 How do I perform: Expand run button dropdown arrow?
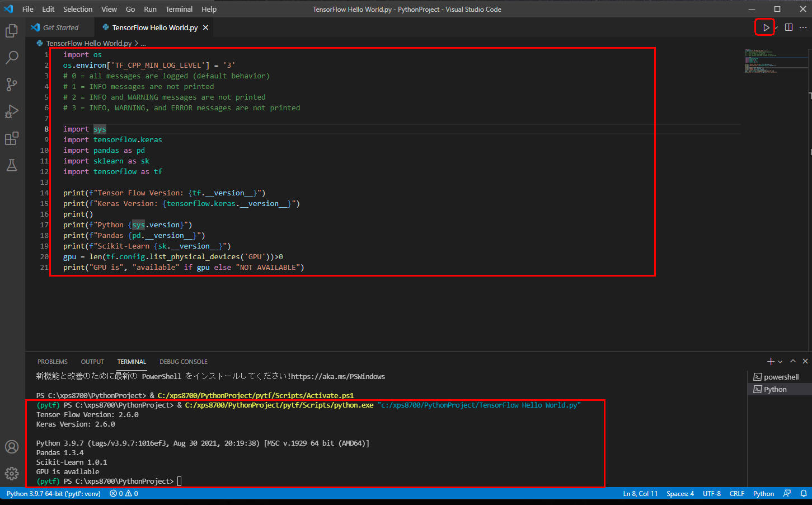(x=776, y=27)
